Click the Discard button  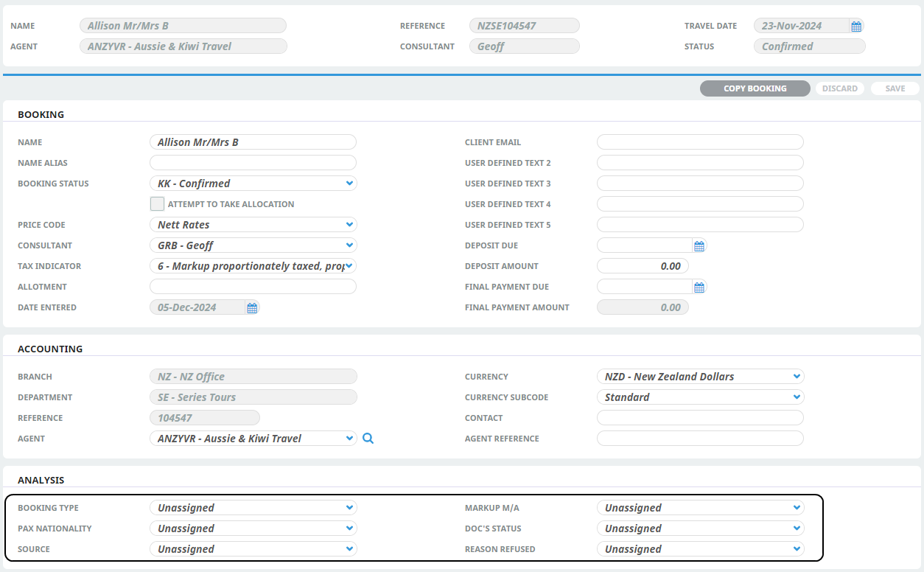(839, 88)
